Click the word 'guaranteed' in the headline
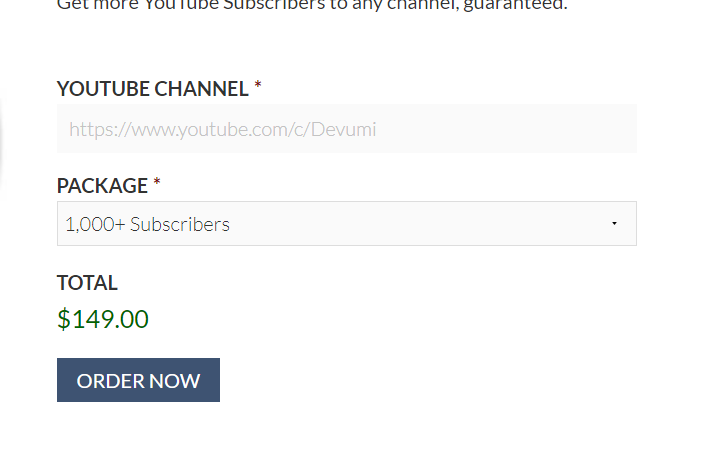Viewport: 711px width, 470px height. click(515, 5)
